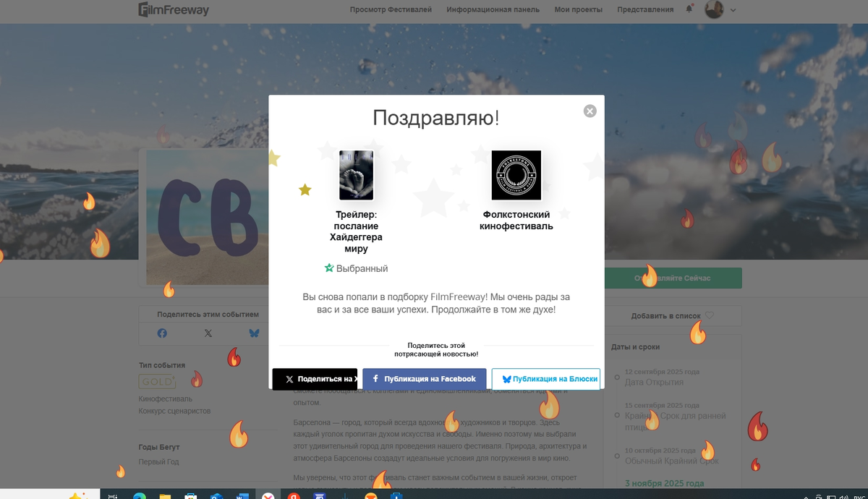
Task: Click the Публикация на Блюски button
Action: [x=545, y=379]
